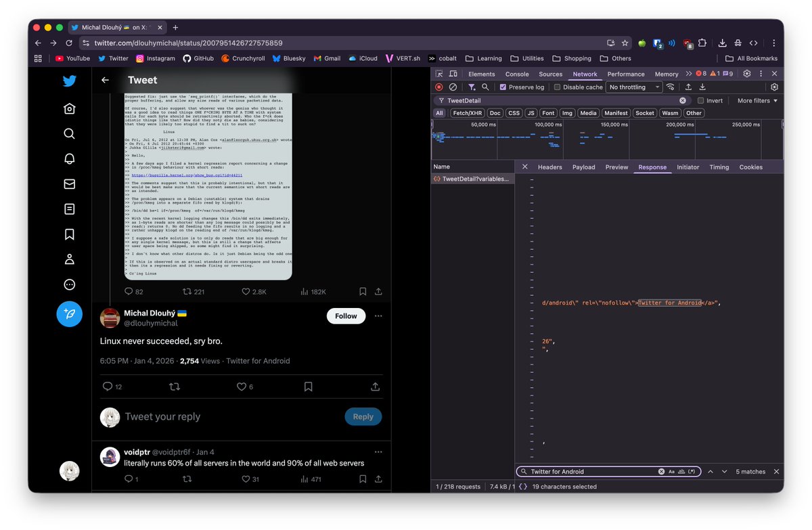
Task: Open network conditions wifi icon
Action: (671, 87)
